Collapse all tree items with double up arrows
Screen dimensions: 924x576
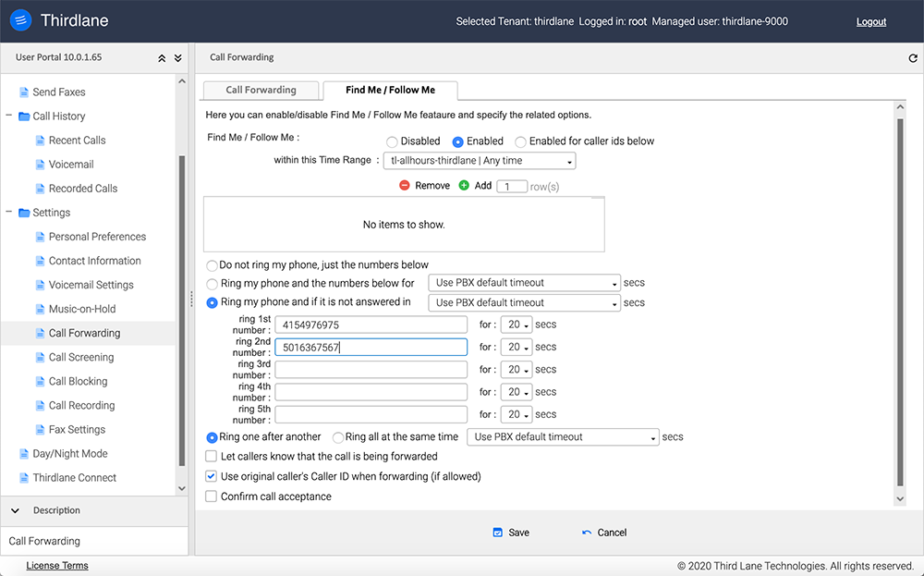[162, 58]
